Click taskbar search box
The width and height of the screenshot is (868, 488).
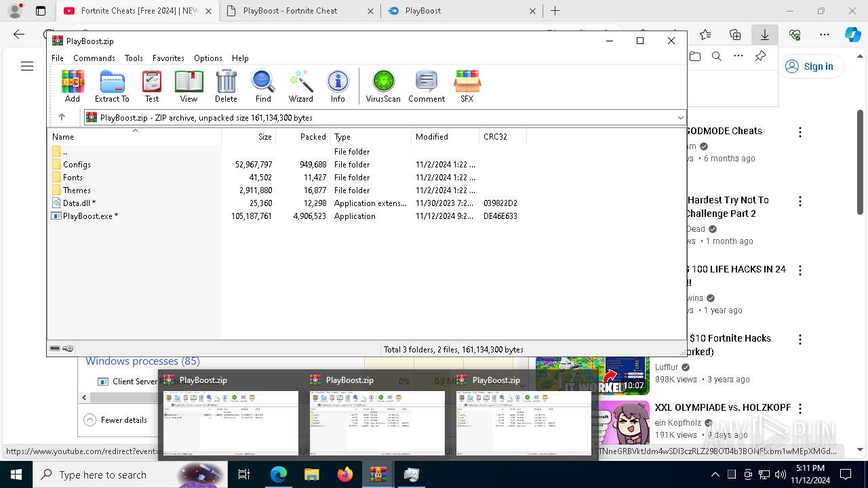click(130, 474)
